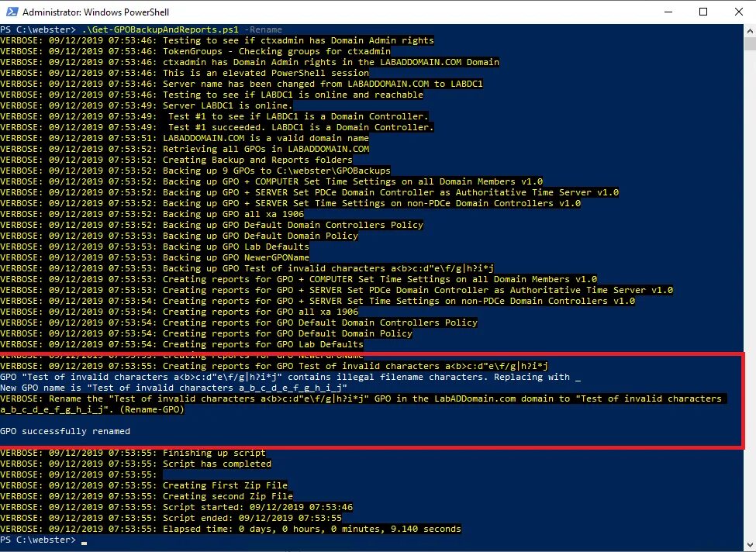The image size is (756, 552).
Task: Click the Administrator: Windows PowerShell title text
Action: (x=95, y=12)
